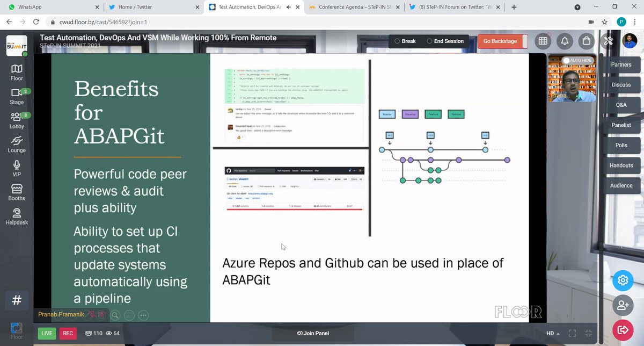Open the Polls panel
Screen dimensions: 644x346
(621, 146)
